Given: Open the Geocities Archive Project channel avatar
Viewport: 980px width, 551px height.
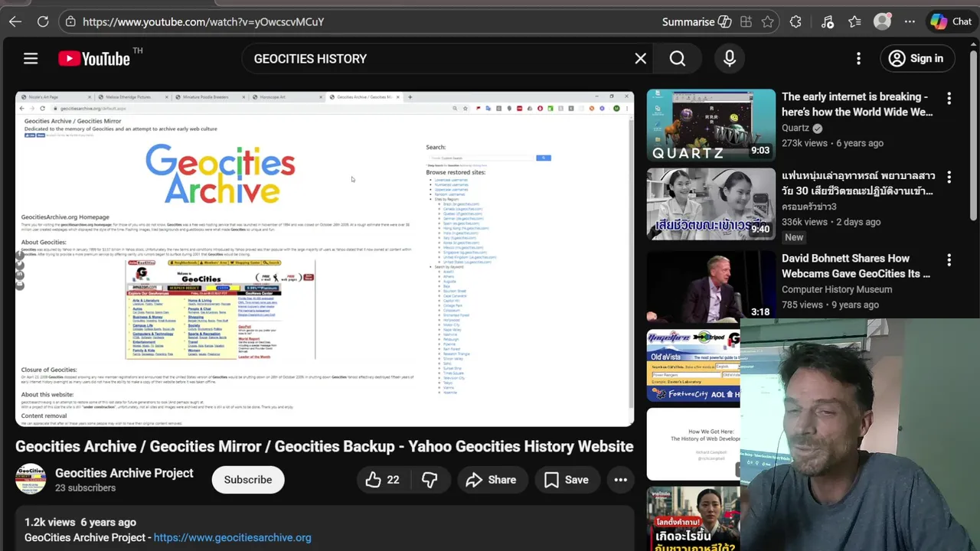Looking at the screenshot, I should click(x=31, y=479).
